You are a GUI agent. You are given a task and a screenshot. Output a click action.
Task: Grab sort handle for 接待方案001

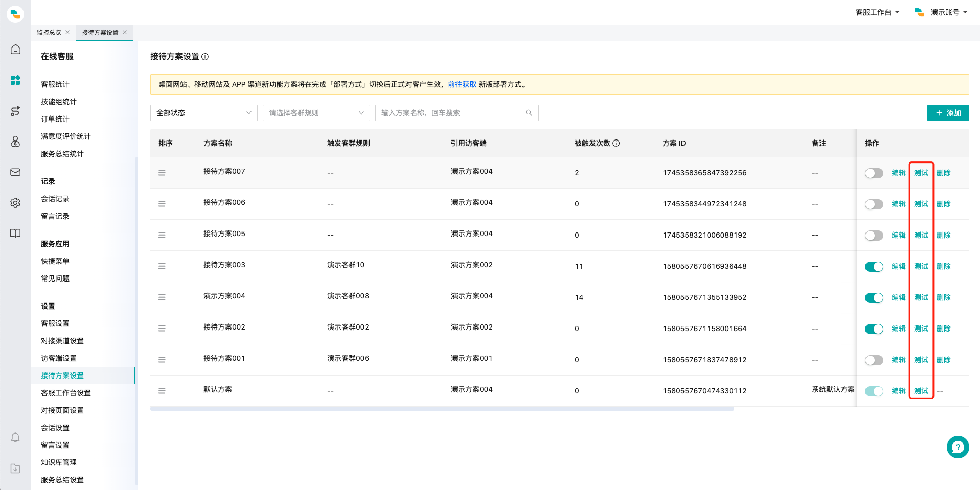point(162,360)
